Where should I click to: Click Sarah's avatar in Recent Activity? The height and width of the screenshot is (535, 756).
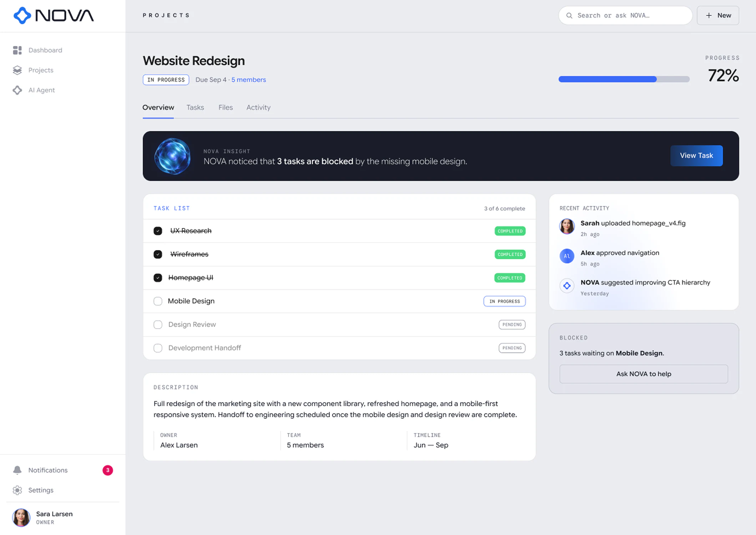coord(567,226)
